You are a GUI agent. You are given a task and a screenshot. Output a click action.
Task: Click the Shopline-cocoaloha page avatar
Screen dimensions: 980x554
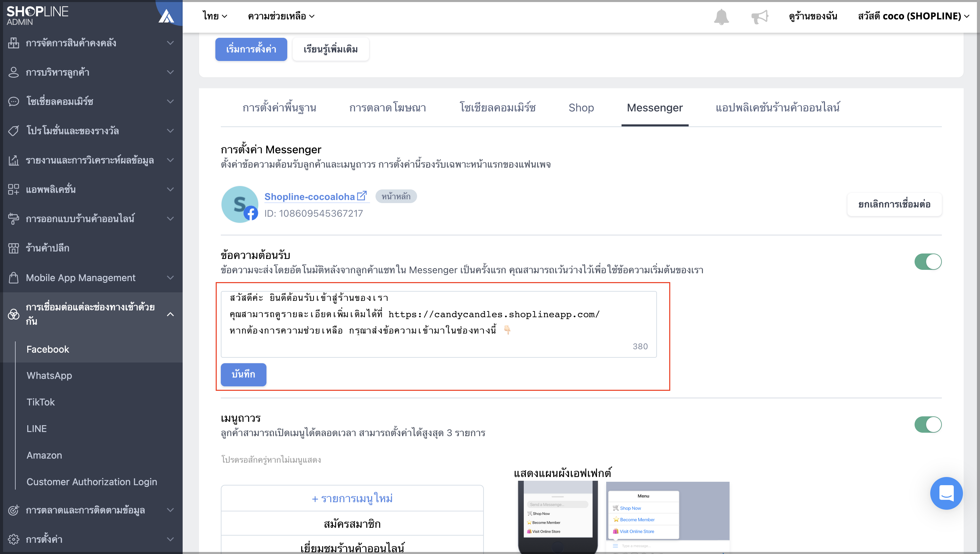(240, 204)
